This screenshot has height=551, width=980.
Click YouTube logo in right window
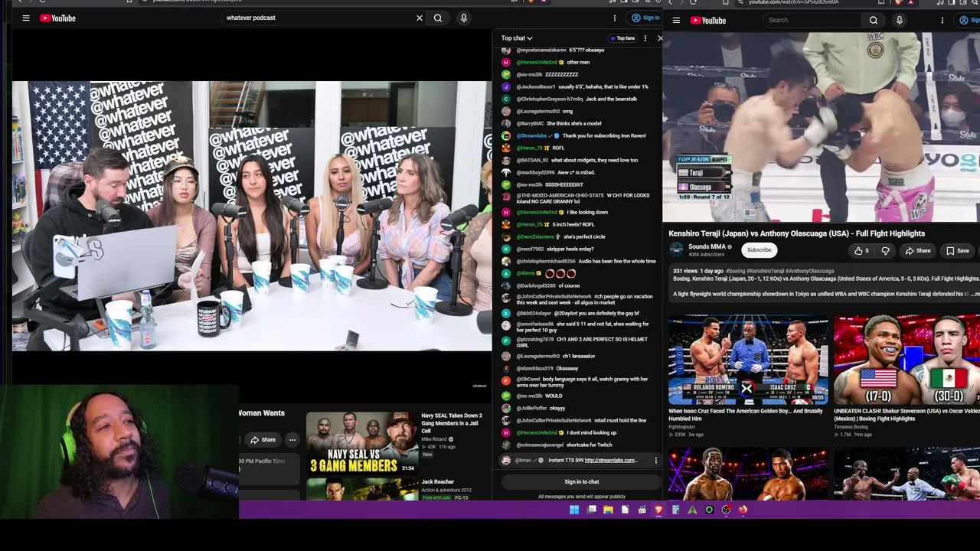[708, 20]
